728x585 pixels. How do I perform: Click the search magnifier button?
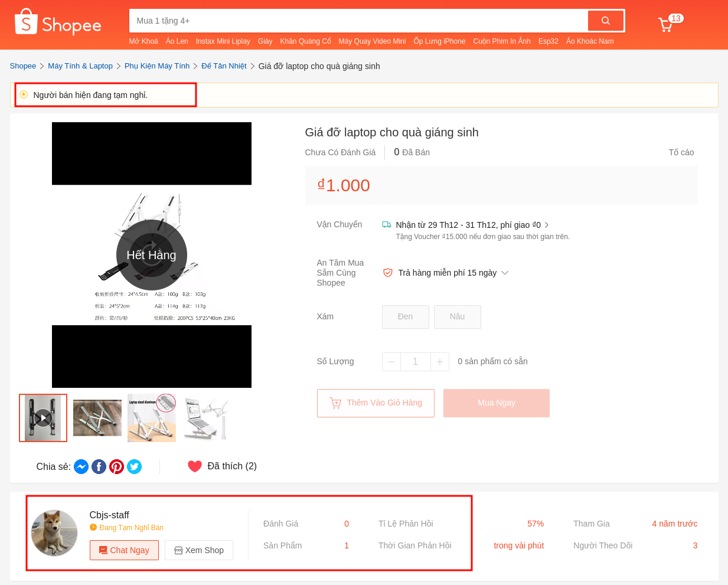[x=605, y=21]
